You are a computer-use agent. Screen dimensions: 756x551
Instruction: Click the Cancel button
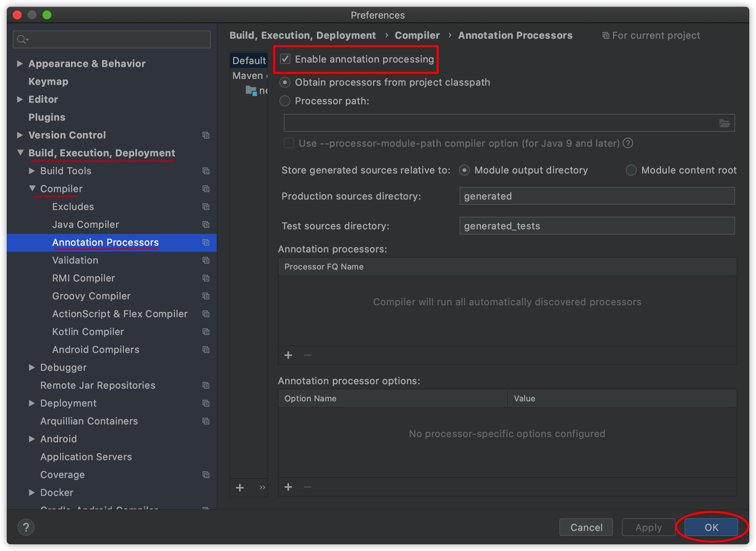click(x=586, y=527)
